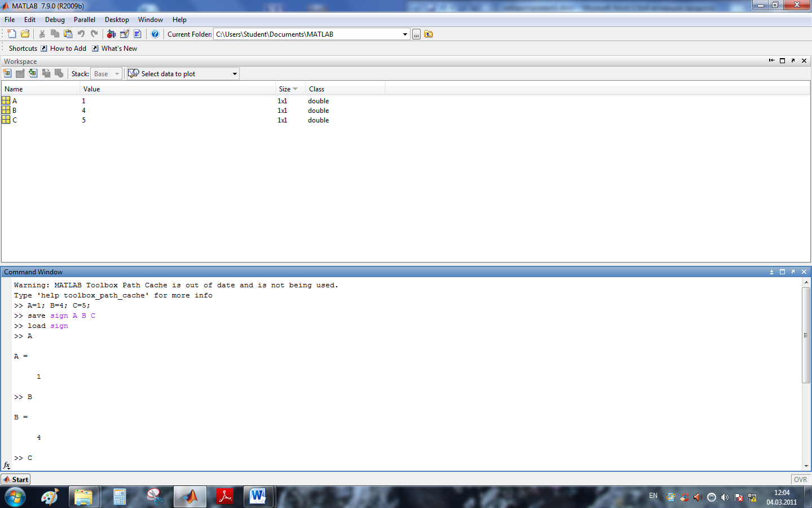Open Windows Explorer from the taskbar
This screenshot has height=508, width=812.
(x=83, y=497)
